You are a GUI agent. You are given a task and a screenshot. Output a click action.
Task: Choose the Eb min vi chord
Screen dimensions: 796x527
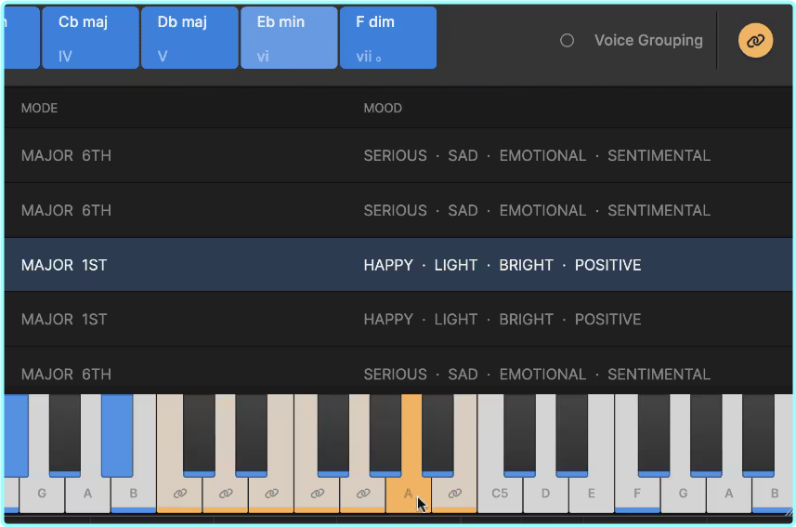tap(288, 38)
